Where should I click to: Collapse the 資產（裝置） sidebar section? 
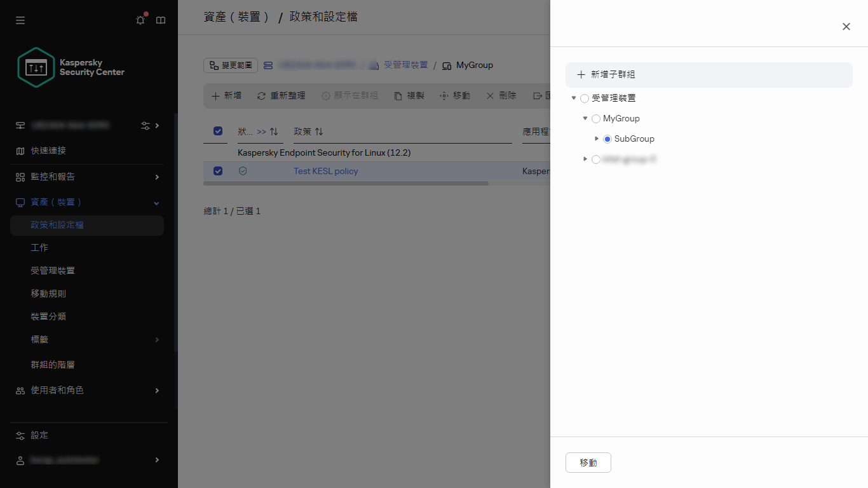(156, 202)
